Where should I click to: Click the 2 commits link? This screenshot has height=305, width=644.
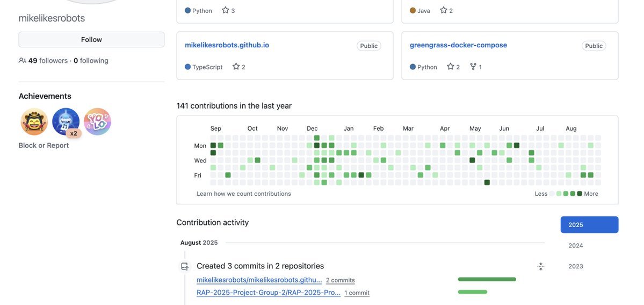(341, 280)
